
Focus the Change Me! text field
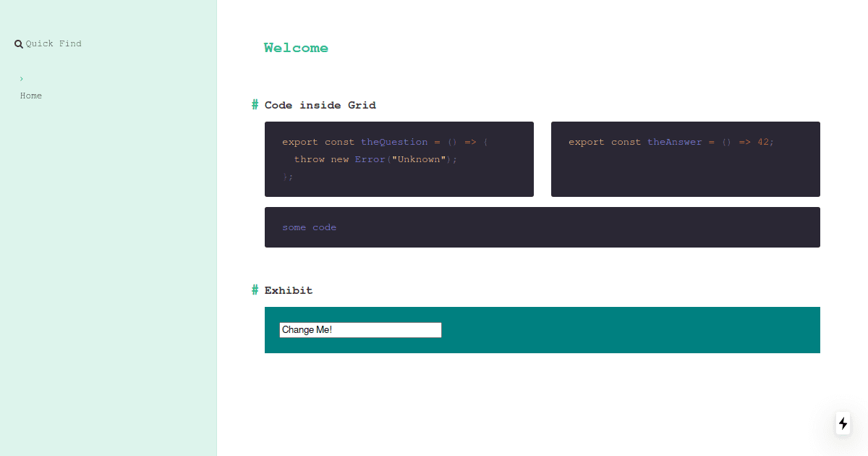point(360,329)
